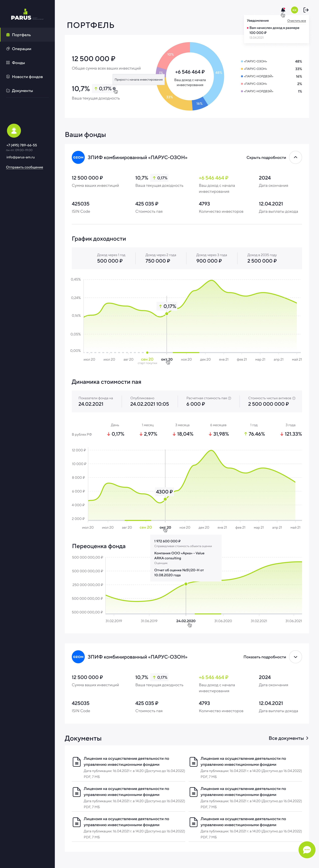Screen dimensions: 319x868
Task: Click Опубликовано 24.02.2021 10:05 value
Action: pos(150,404)
